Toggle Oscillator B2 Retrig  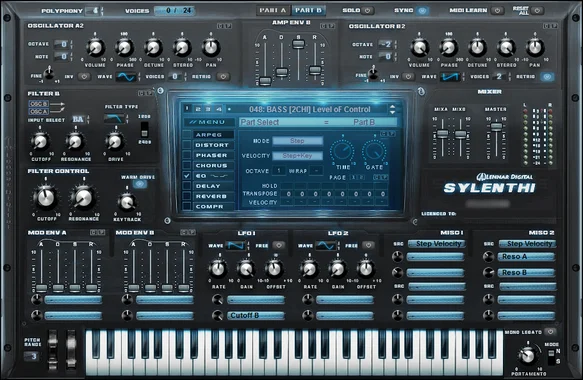point(547,77)
